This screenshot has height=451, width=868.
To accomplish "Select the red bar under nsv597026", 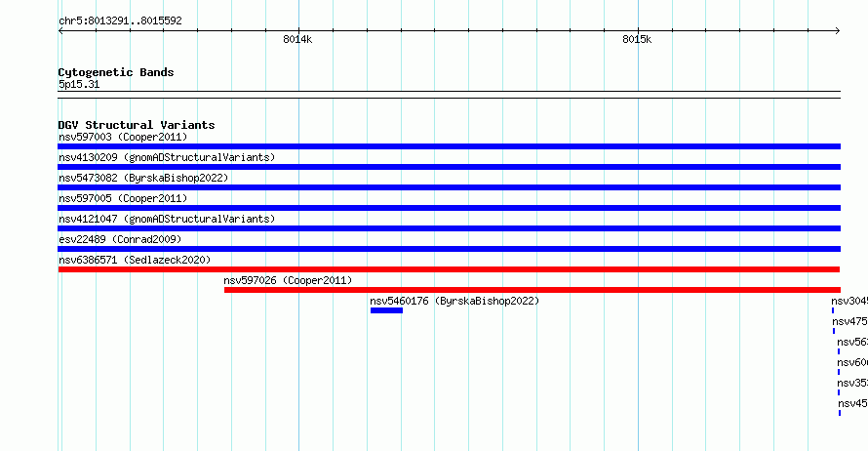I will tap(532, 290).
